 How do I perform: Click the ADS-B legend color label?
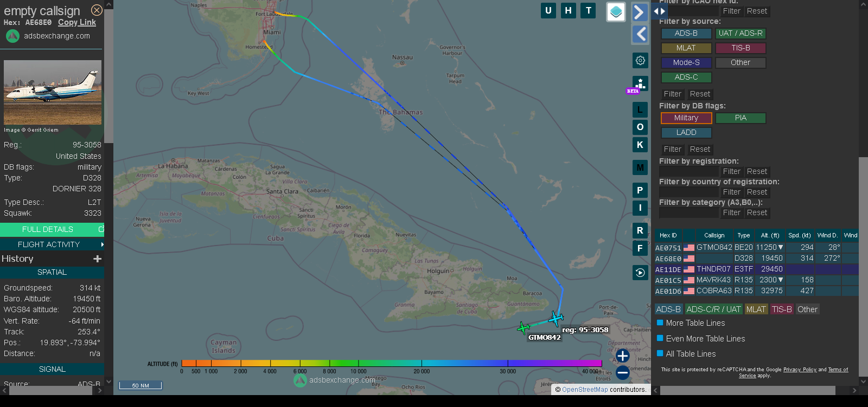click(668, 309)
